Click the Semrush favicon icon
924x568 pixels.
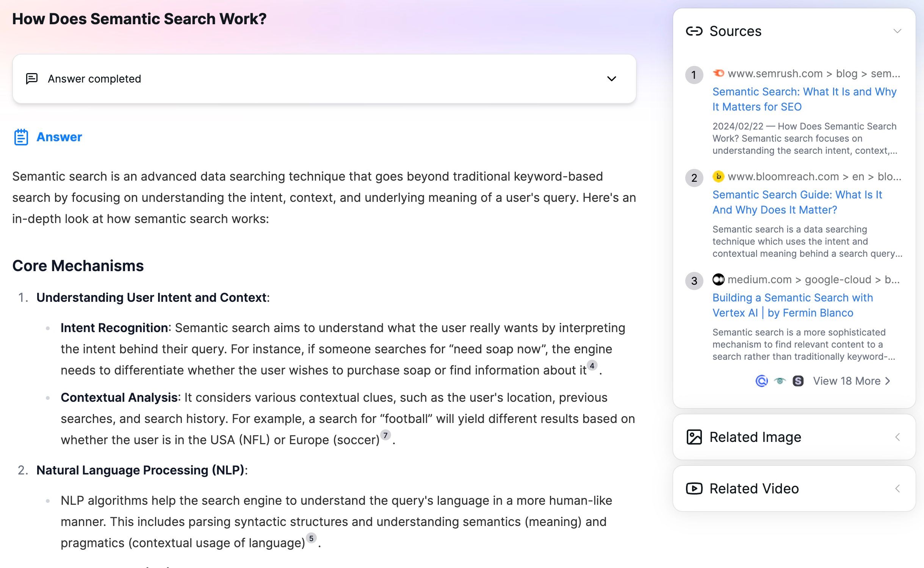click(x=718, y=73)
